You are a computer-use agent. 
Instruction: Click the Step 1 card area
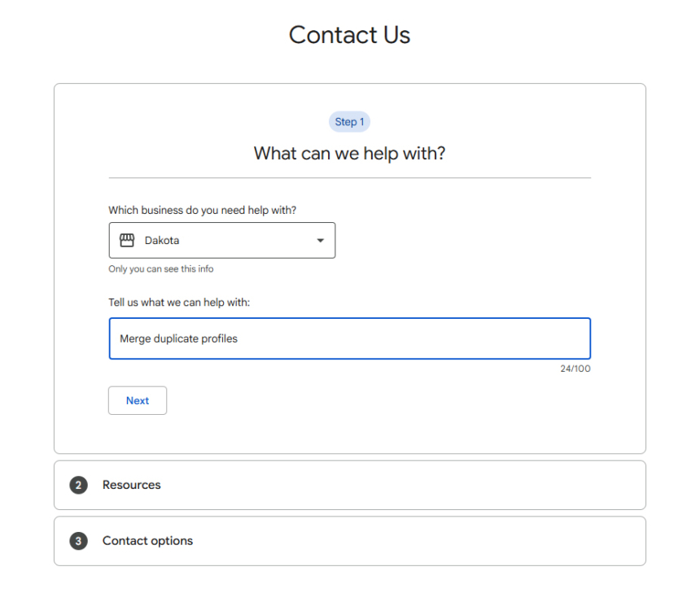click(349, 267)
